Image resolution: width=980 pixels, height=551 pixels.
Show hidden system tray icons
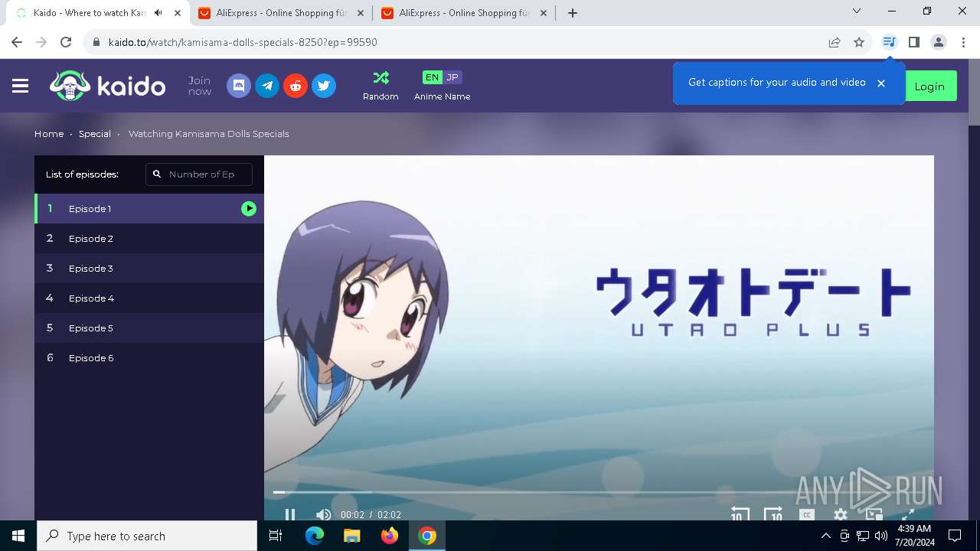pyautogui.click(x=825, y=536)
